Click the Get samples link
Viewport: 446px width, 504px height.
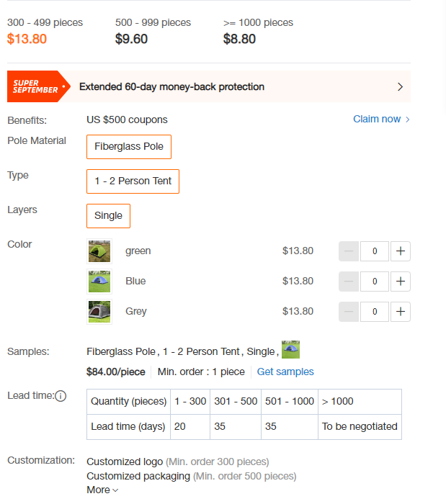[285, 372]
